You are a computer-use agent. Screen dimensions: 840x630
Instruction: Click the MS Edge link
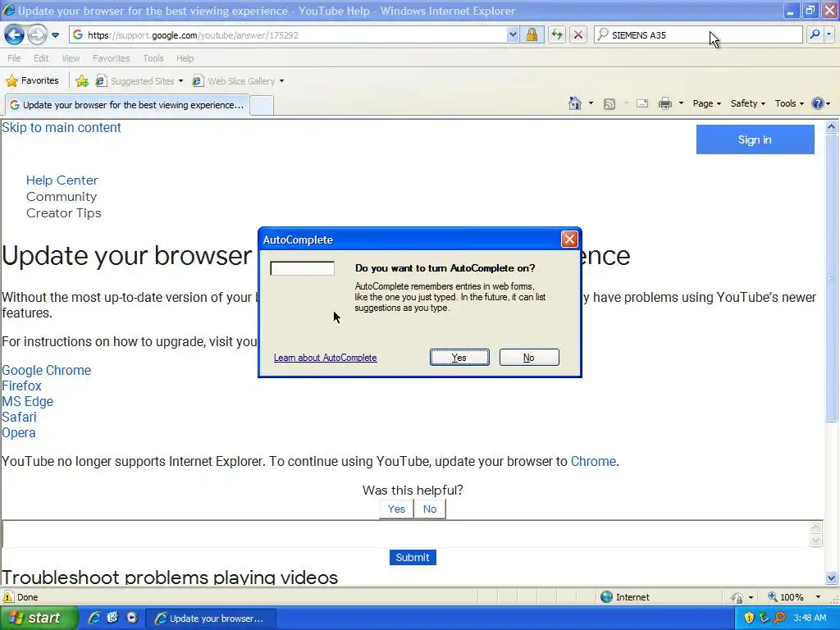point(27,401)
